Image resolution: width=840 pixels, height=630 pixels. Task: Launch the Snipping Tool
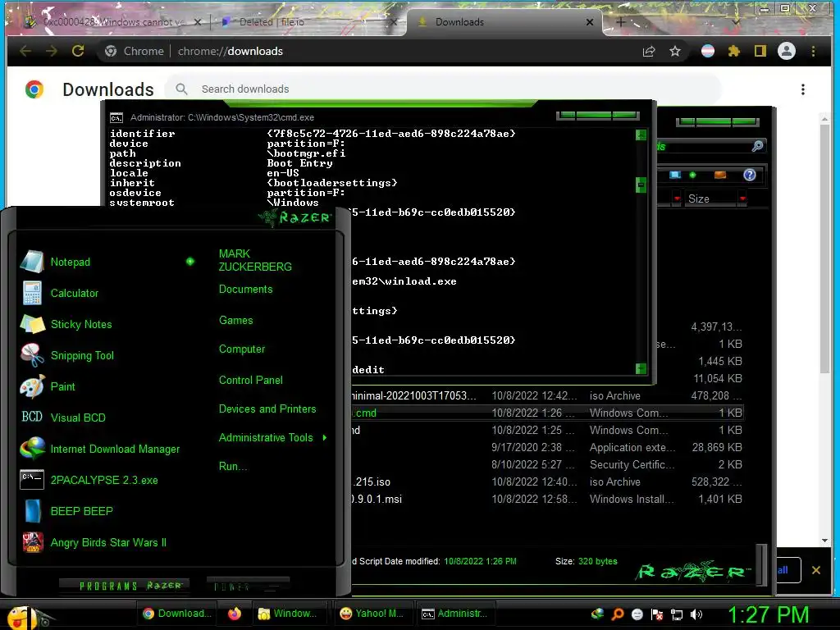pos(82,355)
